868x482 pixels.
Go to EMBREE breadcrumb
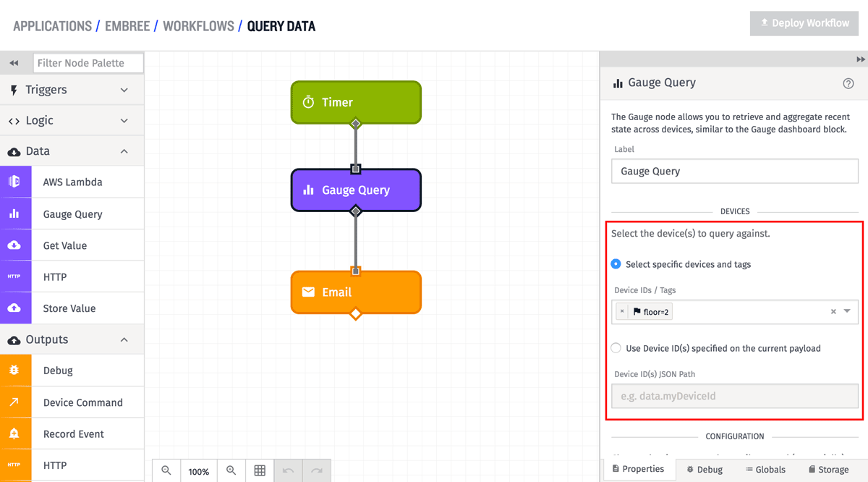pyautogui.click(x=127, y=26)
